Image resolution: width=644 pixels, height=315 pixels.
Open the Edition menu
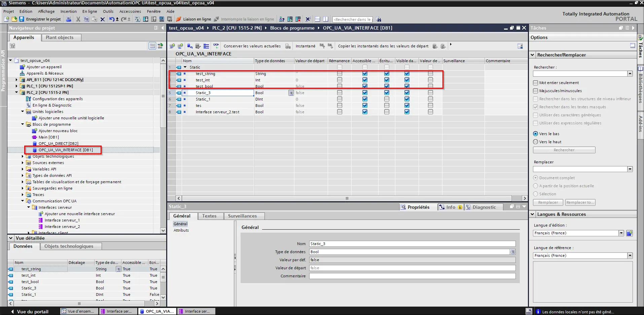pos(26,11)
